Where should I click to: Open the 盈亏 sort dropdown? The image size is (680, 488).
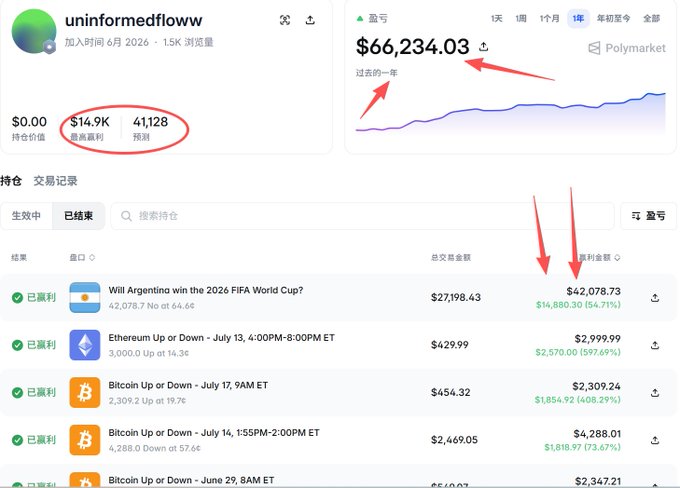tap(648, 216)
